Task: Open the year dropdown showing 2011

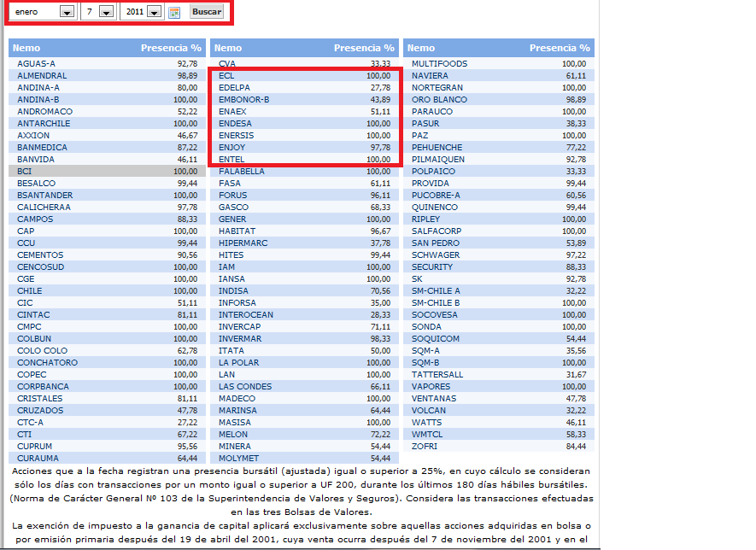Action: [x=141, y=12]
